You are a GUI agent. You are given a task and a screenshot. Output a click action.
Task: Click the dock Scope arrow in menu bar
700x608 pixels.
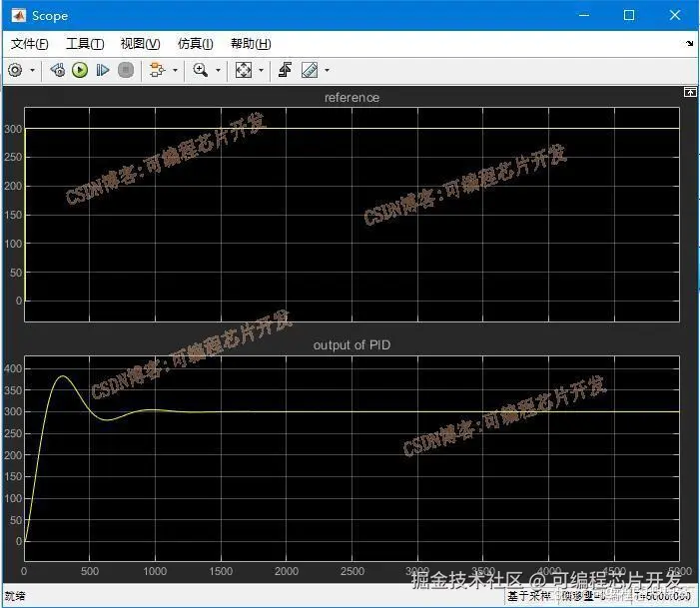tap(690, 43)
